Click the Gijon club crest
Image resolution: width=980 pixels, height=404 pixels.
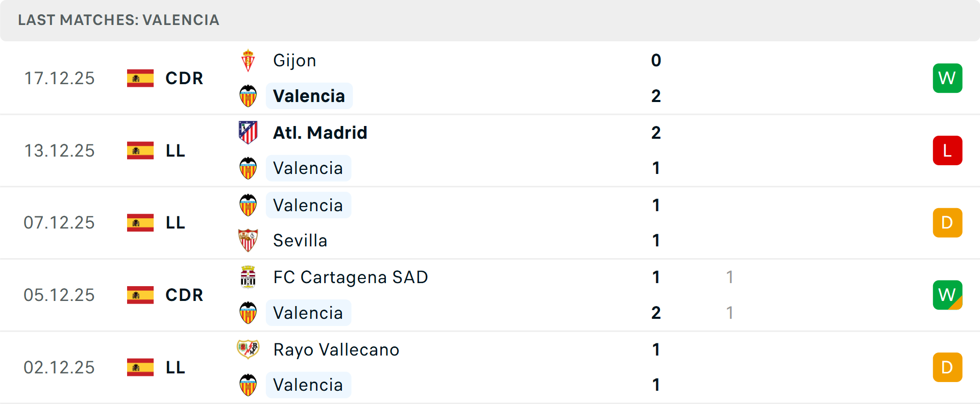click(x=248, y=61)
